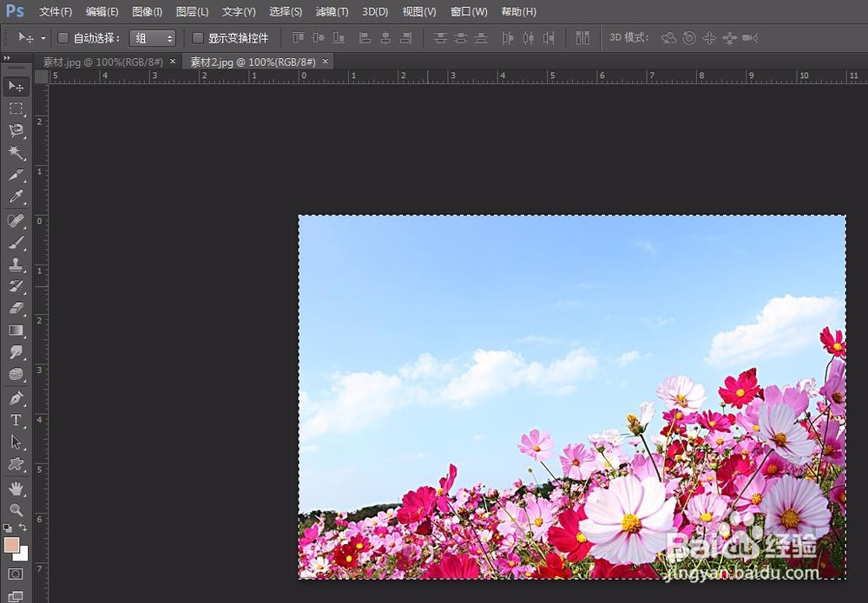Select the Eraser tool
868x603 pixels.
[x=16, y=308]
